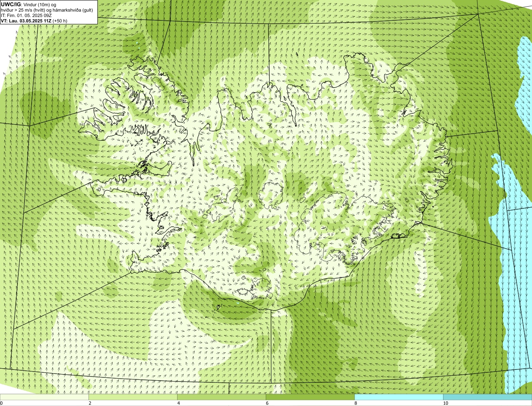
Task: Click the 2–4 m/s light green legend segment
Action: point(133,397)
